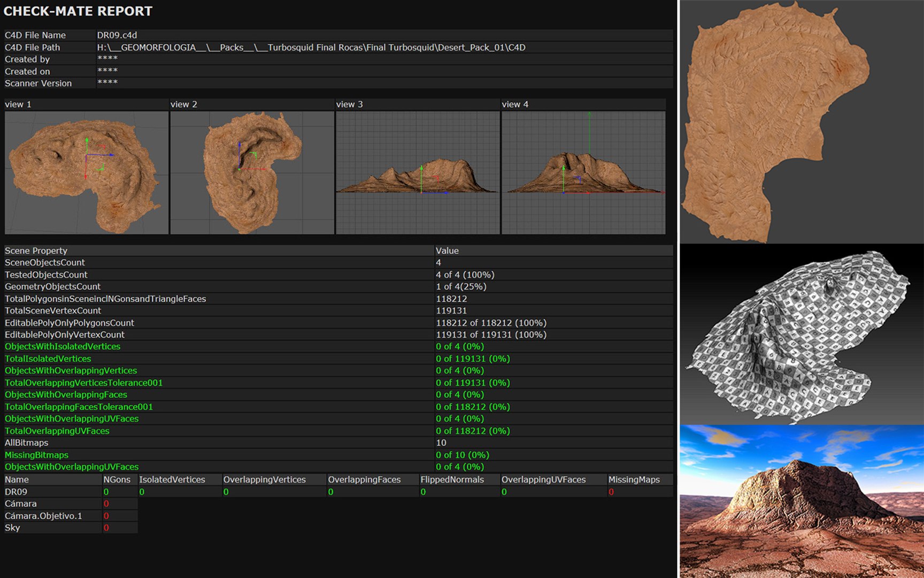Select the TotalOverlappingFacesTolerance001 label

click(79, 407)
